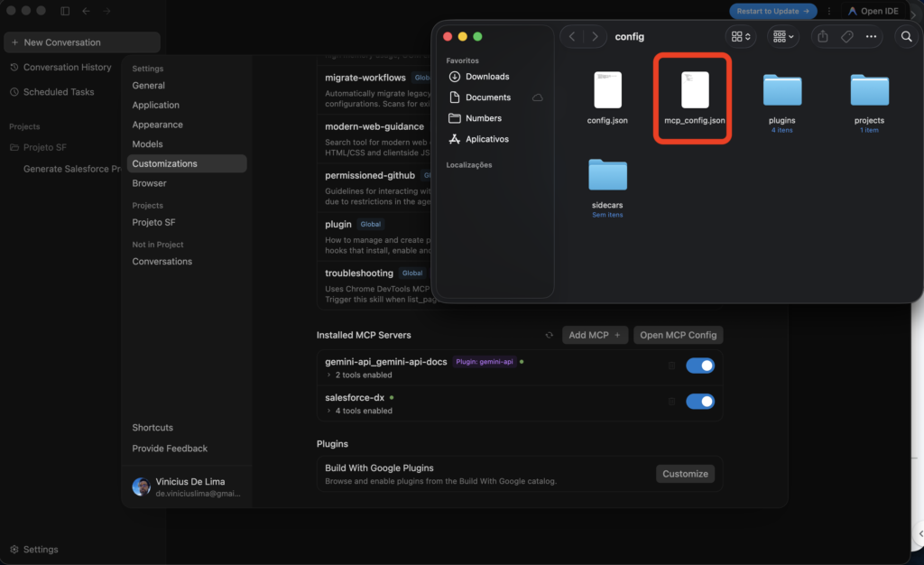Open Scheduled Tasks

point(52,92)
